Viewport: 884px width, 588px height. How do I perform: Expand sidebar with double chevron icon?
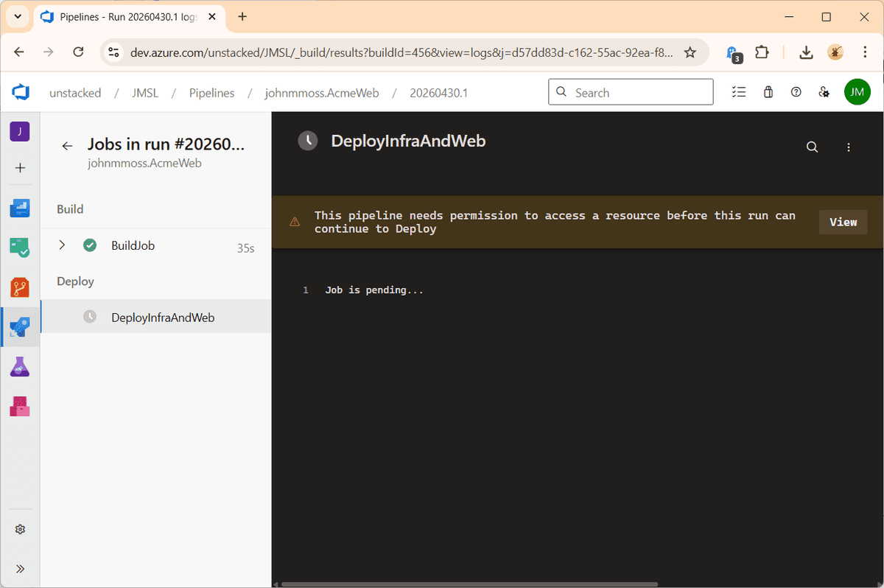tap(20, 569)
